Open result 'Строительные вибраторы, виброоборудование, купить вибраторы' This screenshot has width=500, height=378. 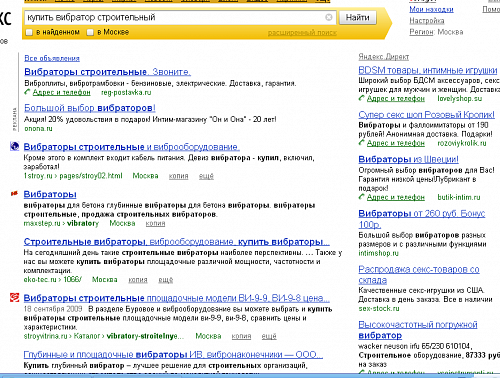[x=176, y=242]
